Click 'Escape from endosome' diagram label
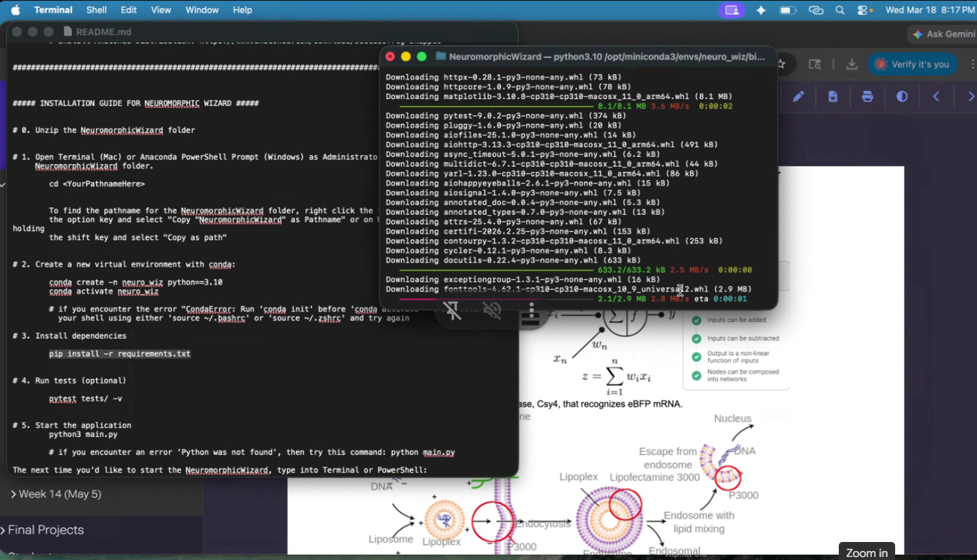 668,458
